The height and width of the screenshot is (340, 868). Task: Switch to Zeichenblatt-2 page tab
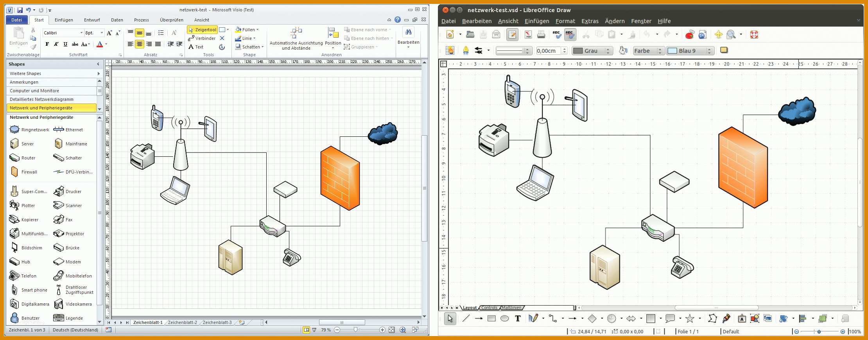[x=182, y=322]
